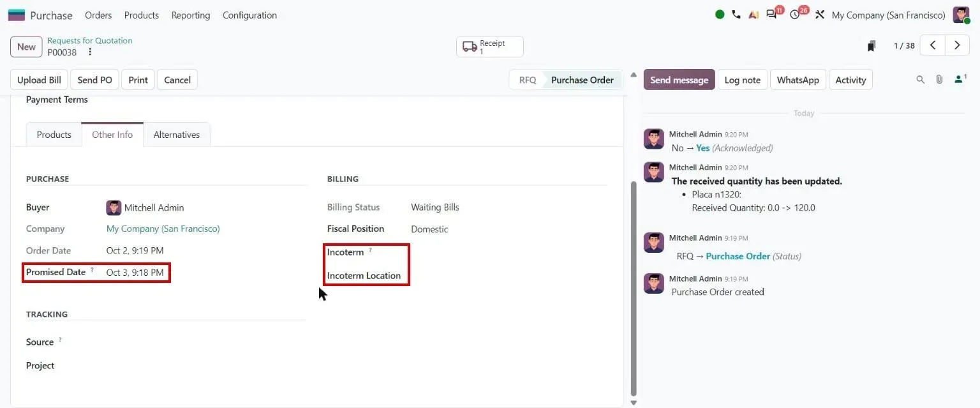Go to the next record arrow
This screenshot has height=408, width=980.
coord(957,45)
